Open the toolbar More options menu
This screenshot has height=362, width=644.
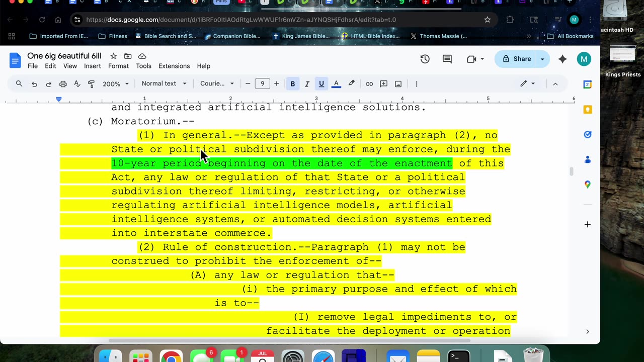click(x=416, y=84)
